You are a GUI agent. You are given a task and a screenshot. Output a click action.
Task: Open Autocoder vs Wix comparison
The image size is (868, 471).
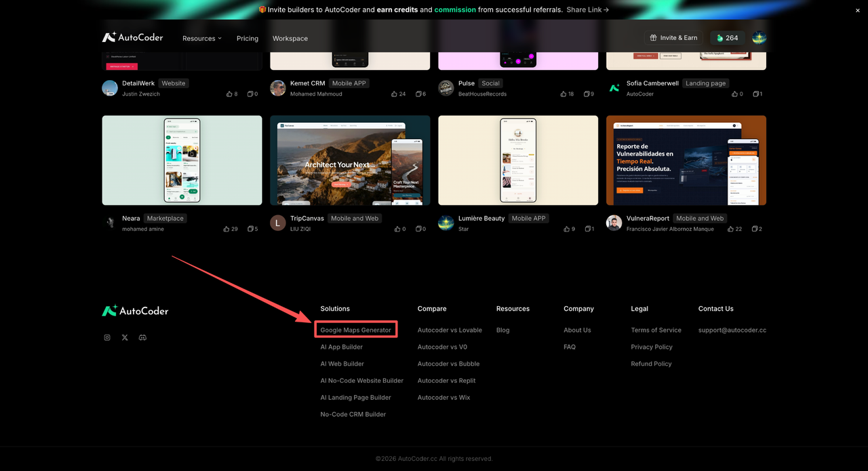click(x=443, y=398)
